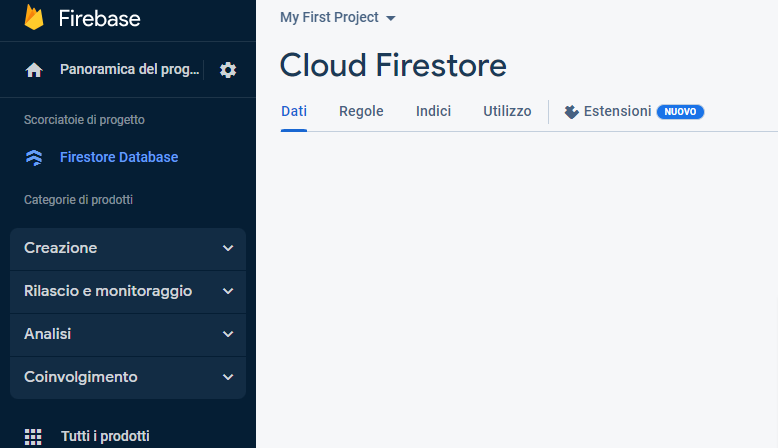Click the Firebase wordmark text
Screen dimensions: 778x448
click(x=99, y=19)
